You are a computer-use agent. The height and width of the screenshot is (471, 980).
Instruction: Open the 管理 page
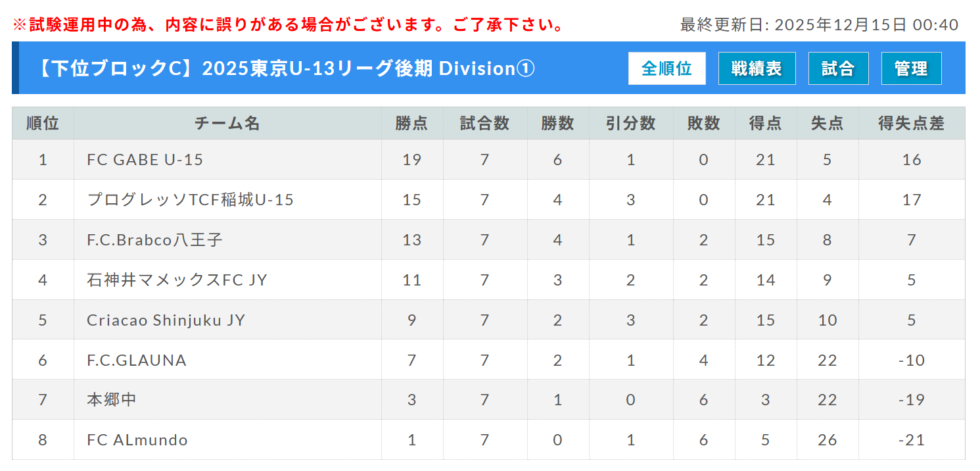coord(911,68)
